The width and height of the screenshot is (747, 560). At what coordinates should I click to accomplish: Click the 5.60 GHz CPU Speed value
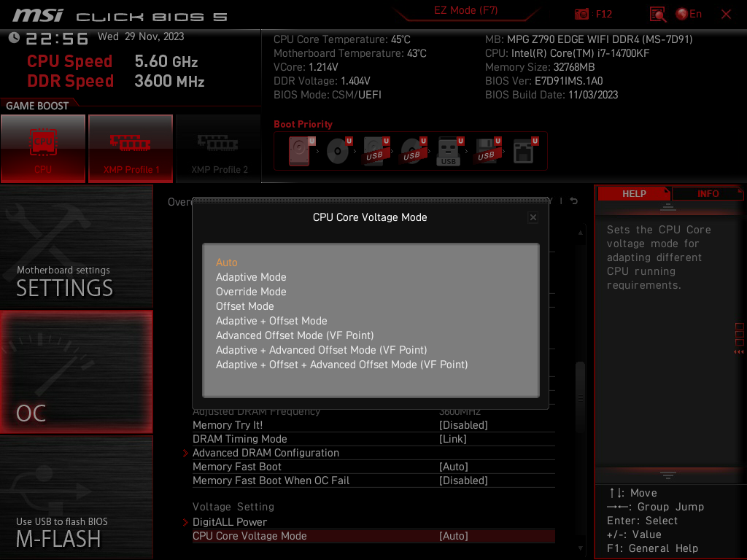pos(166,61)
